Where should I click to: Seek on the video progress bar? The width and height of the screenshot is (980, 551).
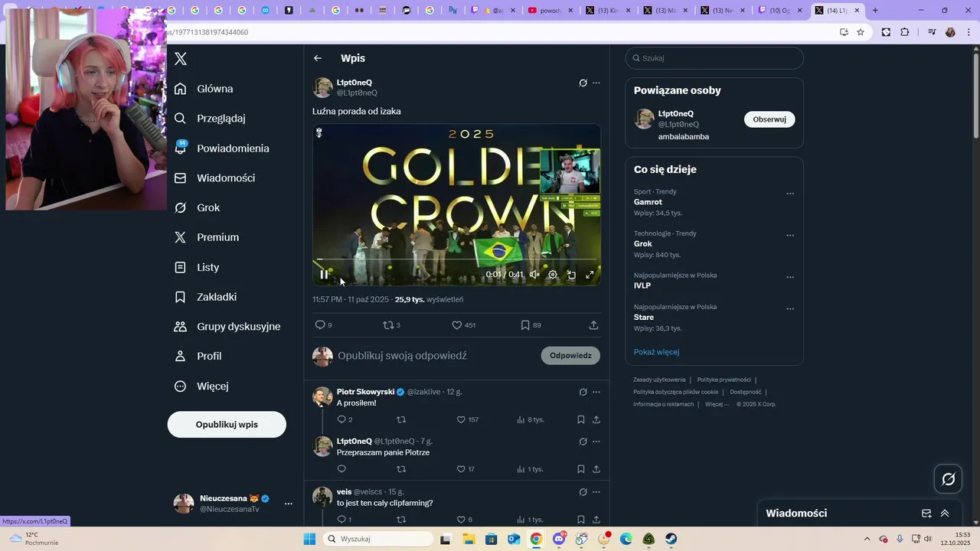pos(456,260)
